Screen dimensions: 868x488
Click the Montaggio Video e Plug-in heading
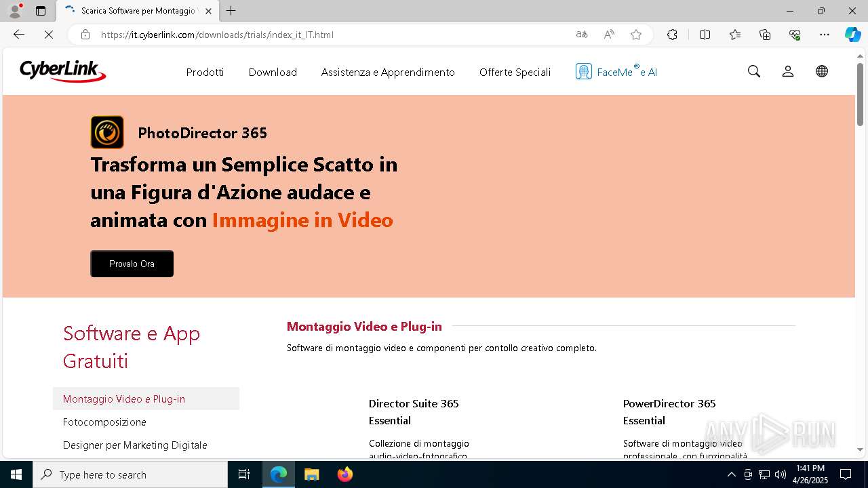click(x=364, y=326)
